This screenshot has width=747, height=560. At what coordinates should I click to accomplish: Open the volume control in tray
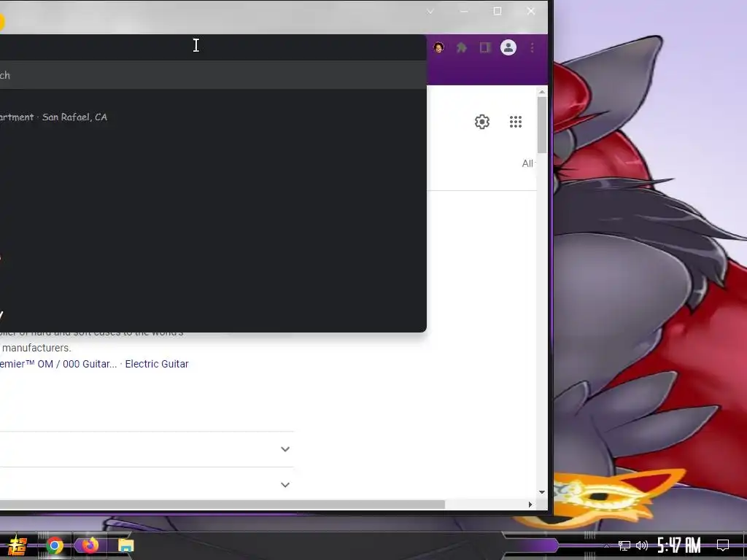coord(642,545)
